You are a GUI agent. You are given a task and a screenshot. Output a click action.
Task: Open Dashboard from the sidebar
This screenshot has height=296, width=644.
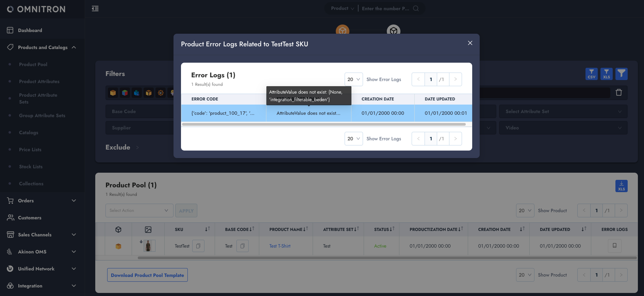(30, 30)
